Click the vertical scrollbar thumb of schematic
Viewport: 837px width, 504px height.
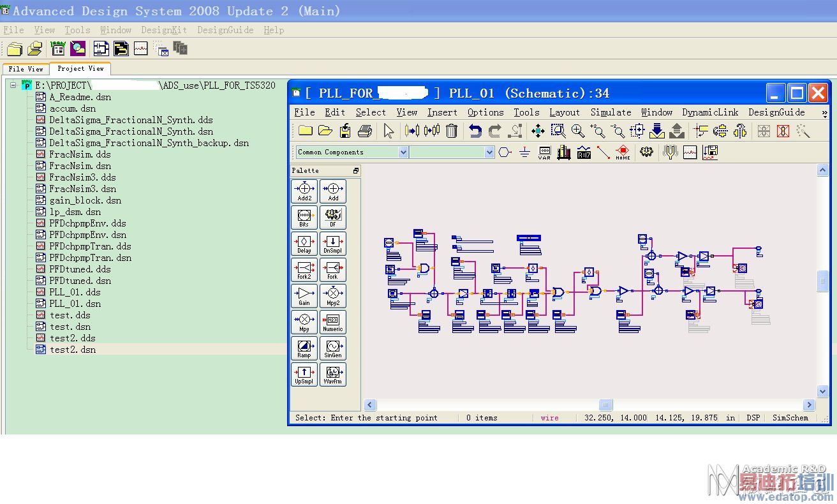coord(823,281)
